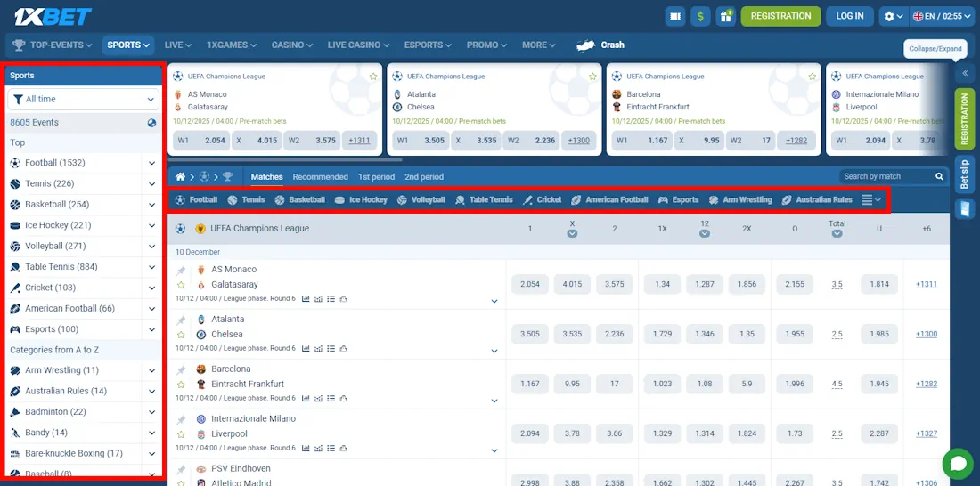980x486 pixels.
Task: Pin the AS Monaco vs Galatasaray match
Action: [x=181, y=270]
